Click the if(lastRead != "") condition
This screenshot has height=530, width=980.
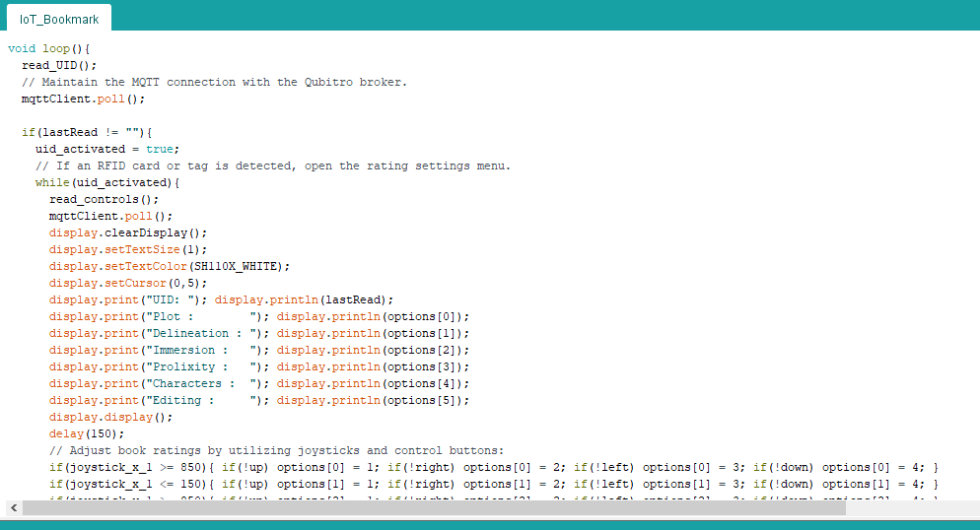pyautogui.click(x=88, y=132)
